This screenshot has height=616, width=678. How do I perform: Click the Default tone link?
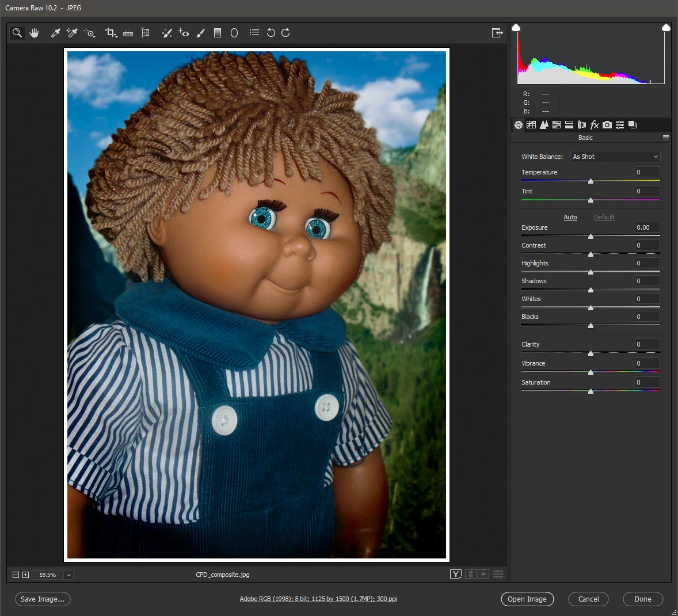(x=604, y=217)
